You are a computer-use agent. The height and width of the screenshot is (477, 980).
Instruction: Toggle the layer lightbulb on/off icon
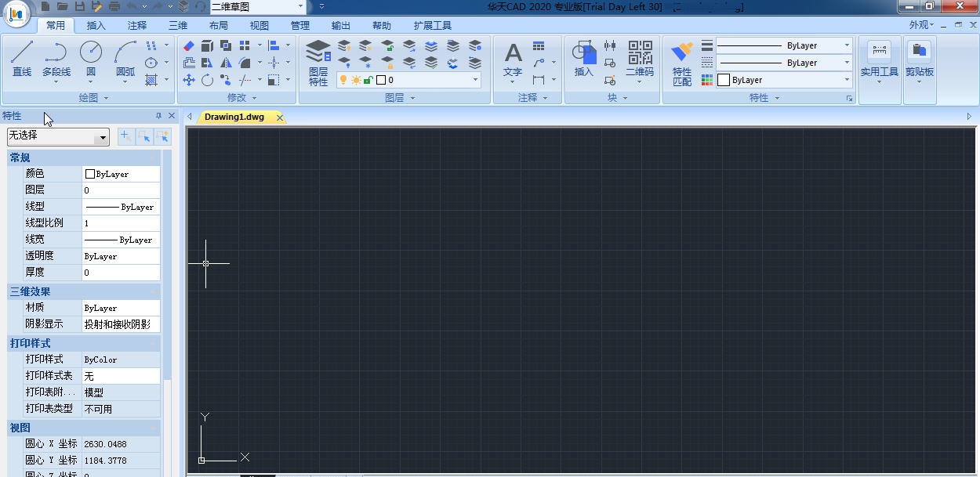(x=343, y=80)
